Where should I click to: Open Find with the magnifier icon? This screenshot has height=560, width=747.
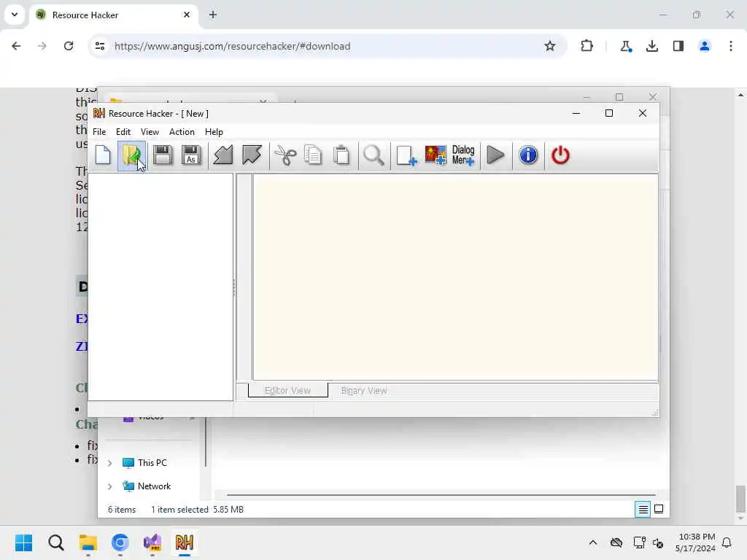click(373, 155)
